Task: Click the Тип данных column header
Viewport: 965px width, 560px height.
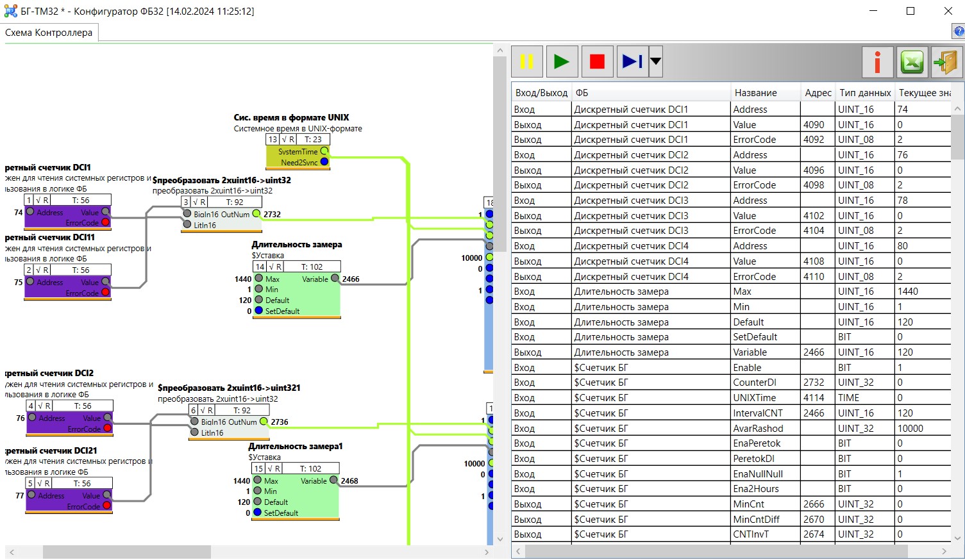Action: pyautogui.click(x=864, y=93)
